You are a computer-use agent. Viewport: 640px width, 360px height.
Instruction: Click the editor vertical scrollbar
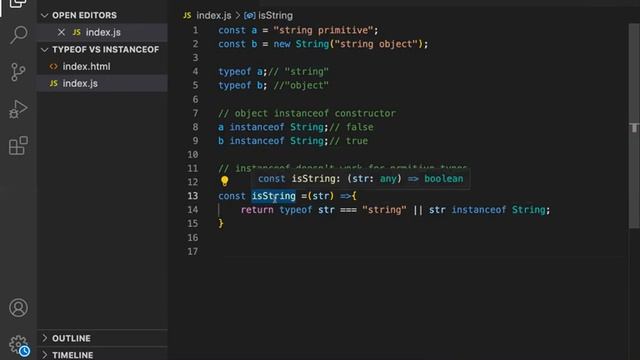tap(634, 127)
